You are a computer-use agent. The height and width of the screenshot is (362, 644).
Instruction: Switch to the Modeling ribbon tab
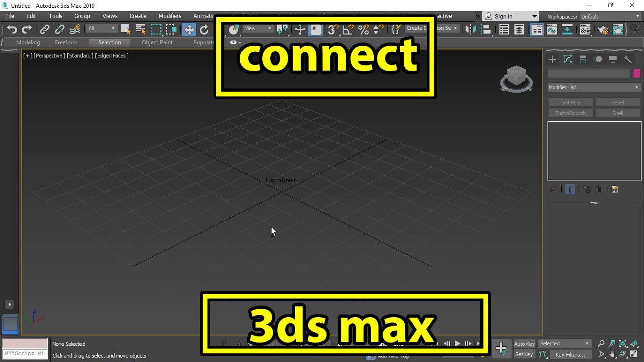[28, 42]
